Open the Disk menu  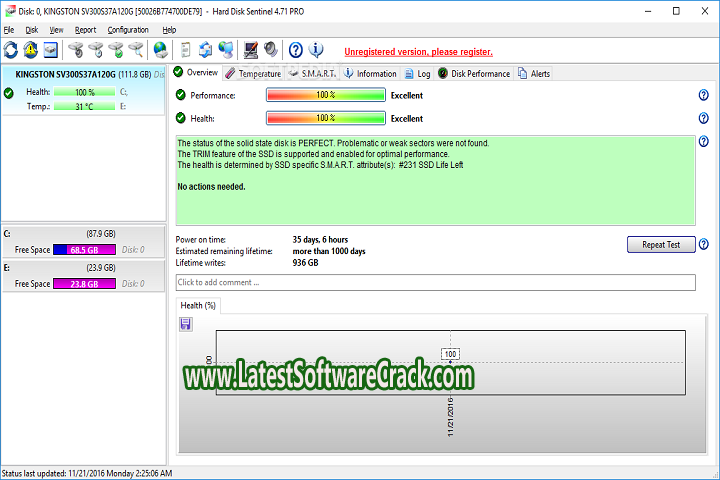[32, 30]
